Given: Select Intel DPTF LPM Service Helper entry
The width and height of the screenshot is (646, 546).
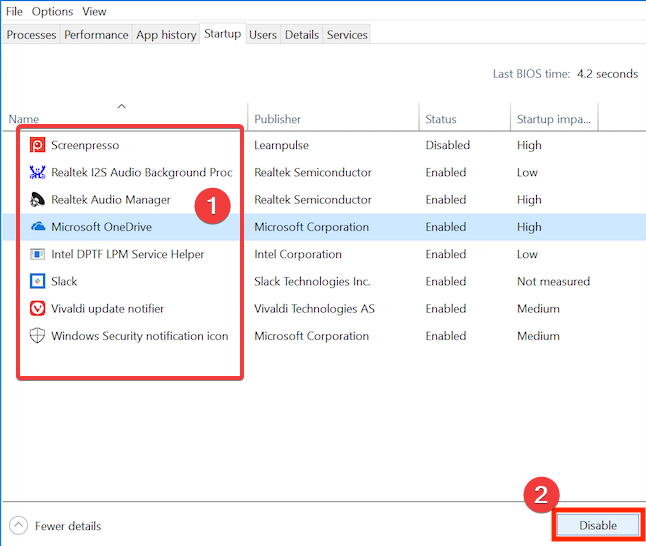Looking at the screenshot, I should (x=128, y=254).
